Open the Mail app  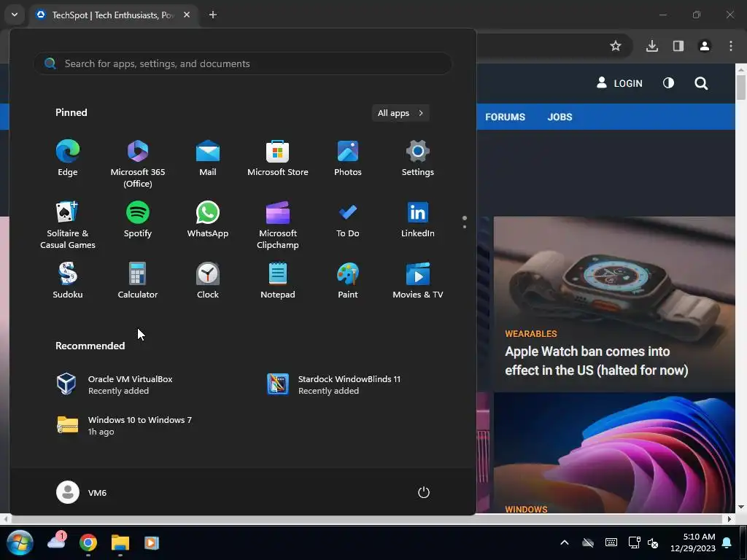[x=208, y=158]
